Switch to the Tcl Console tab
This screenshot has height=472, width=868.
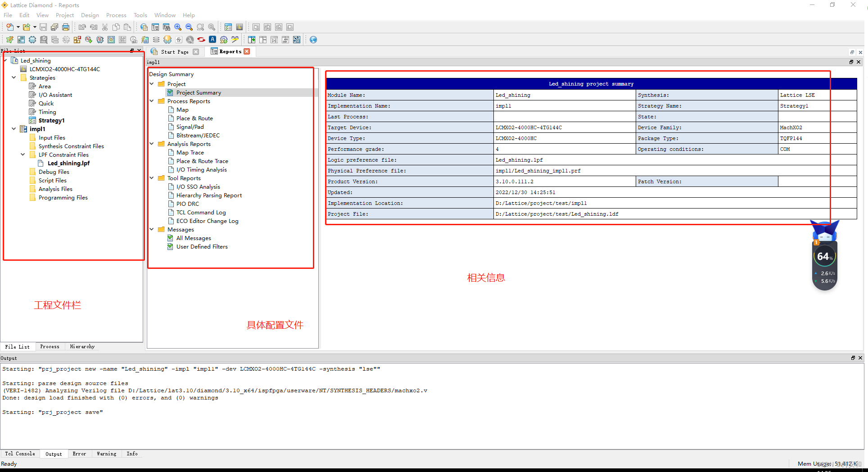(20, 454)
